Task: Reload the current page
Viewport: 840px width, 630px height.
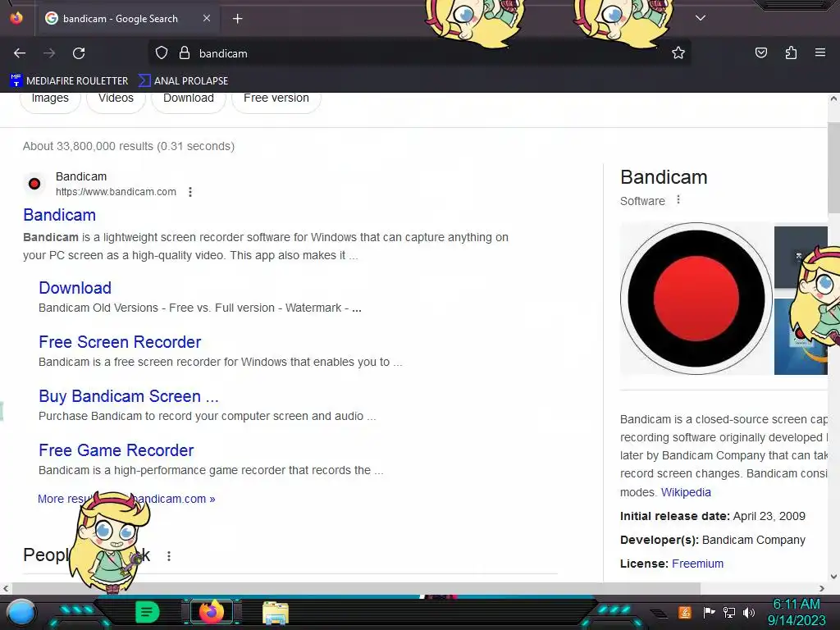Action: point(79,53)
